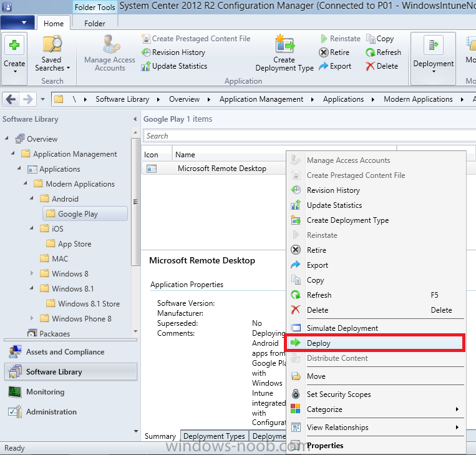The height and width of the screenshot is (455, 476).
Task: Collapse the Windows 8.1 folder node
Action: tap(32, 288)
